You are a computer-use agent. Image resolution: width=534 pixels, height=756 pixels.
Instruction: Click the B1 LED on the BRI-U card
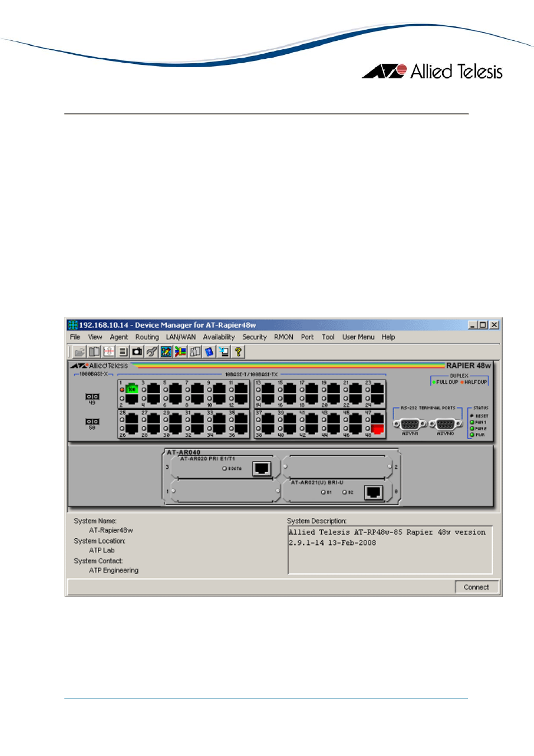click(x=323, y=492)
